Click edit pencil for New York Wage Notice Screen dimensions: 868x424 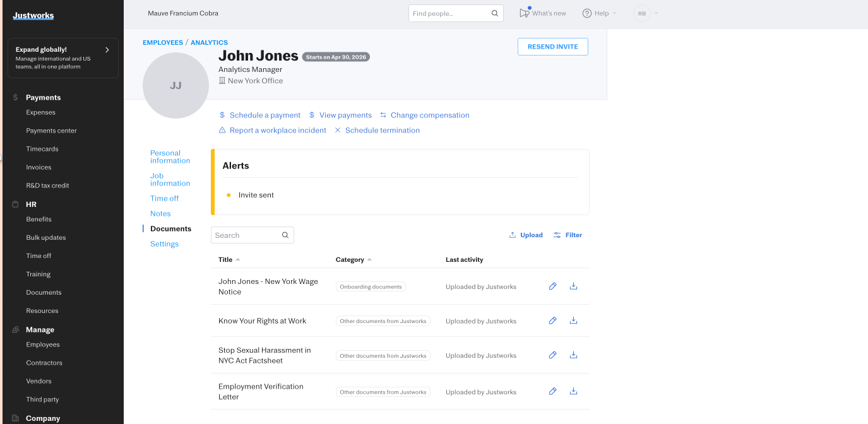coord(552,286)
